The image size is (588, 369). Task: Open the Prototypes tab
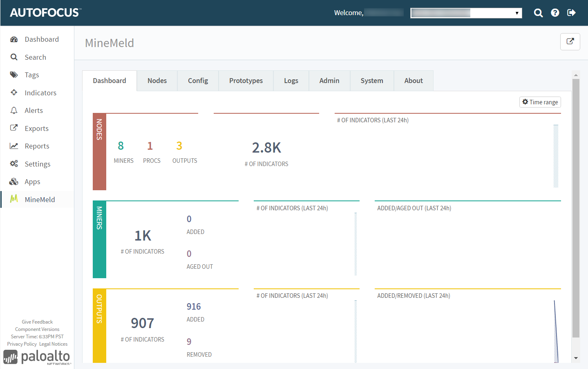tap(246, 81)
